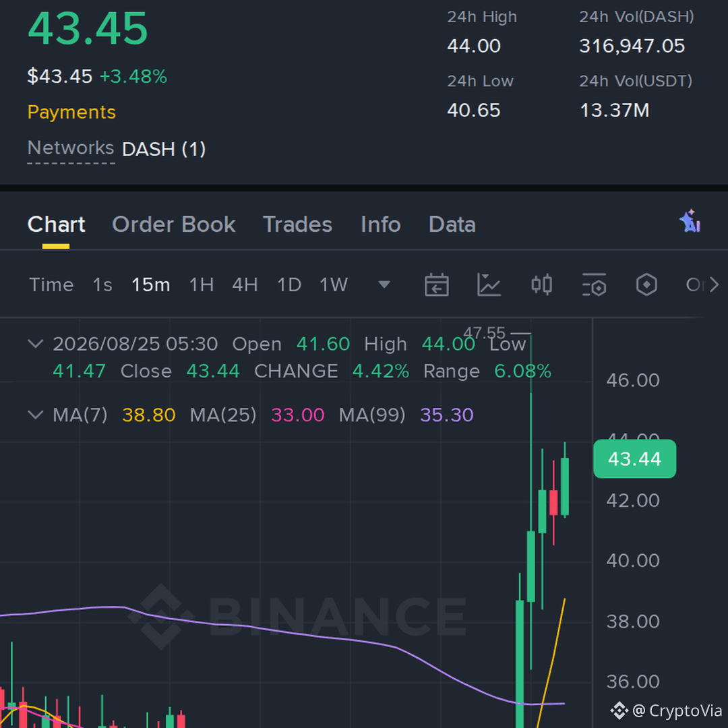Click the Open 41.60 value
The image size is (728, 728).
pyautogui.click(x=323, y=344)
